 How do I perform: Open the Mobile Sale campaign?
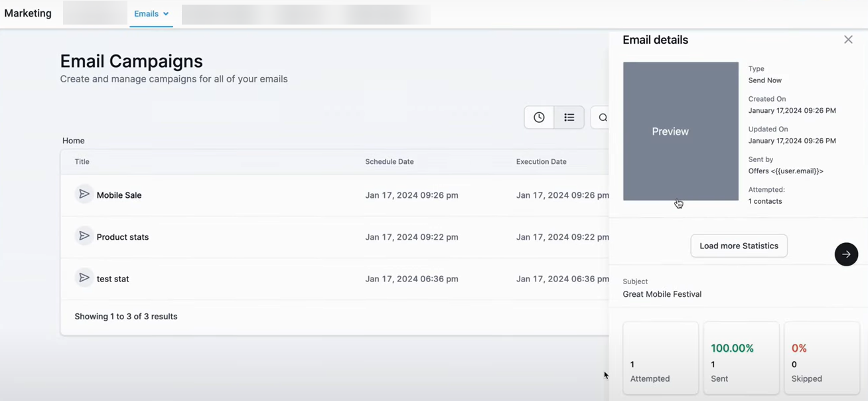coord(119,195)
